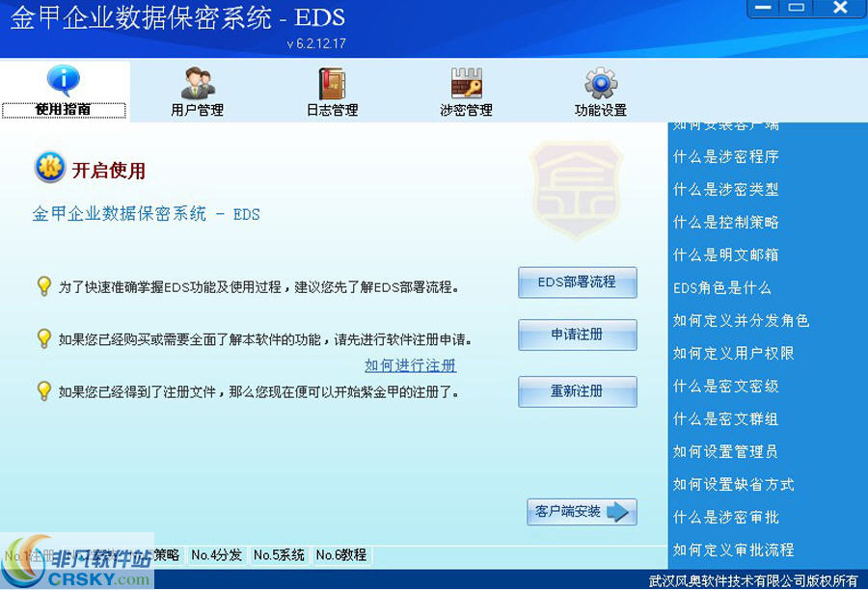Screen dimensions: 868x590
Task: Select the tip text about 软件注册申请
Action: click(265, 339)
